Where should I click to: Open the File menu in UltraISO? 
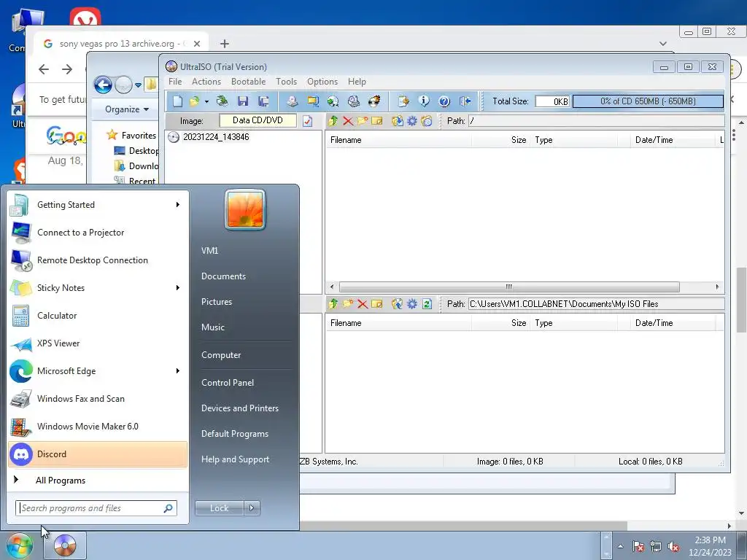click(175, 82)
